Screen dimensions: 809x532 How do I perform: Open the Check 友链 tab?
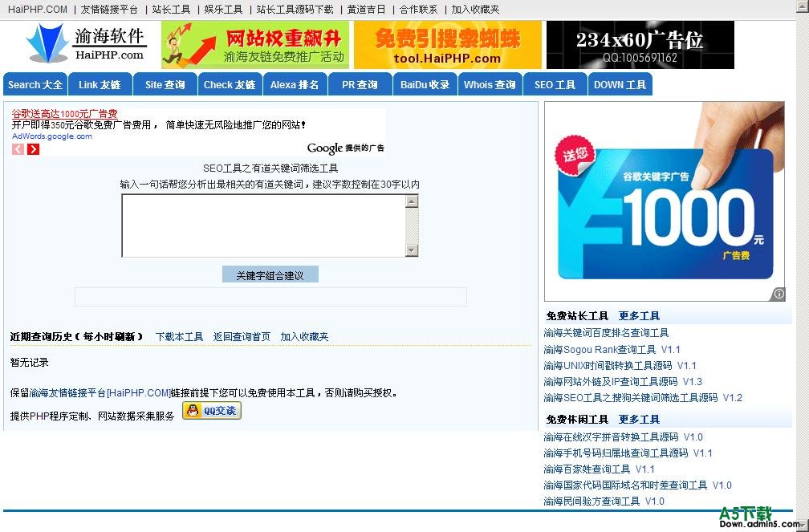230,84
